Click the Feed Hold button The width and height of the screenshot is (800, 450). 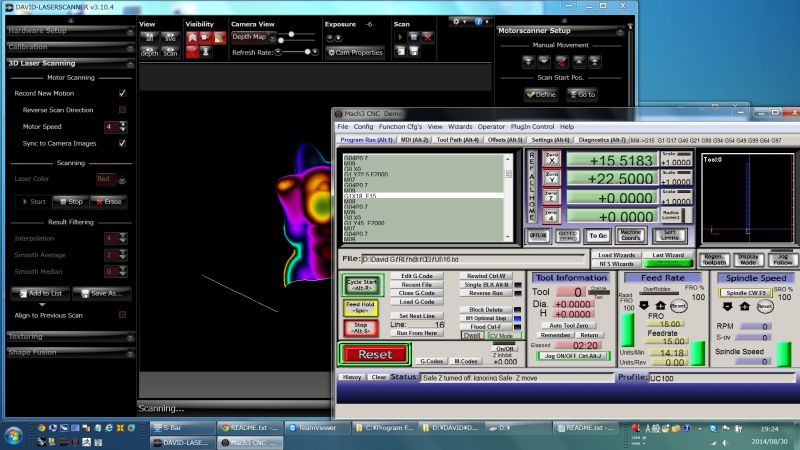click(360, 307)
